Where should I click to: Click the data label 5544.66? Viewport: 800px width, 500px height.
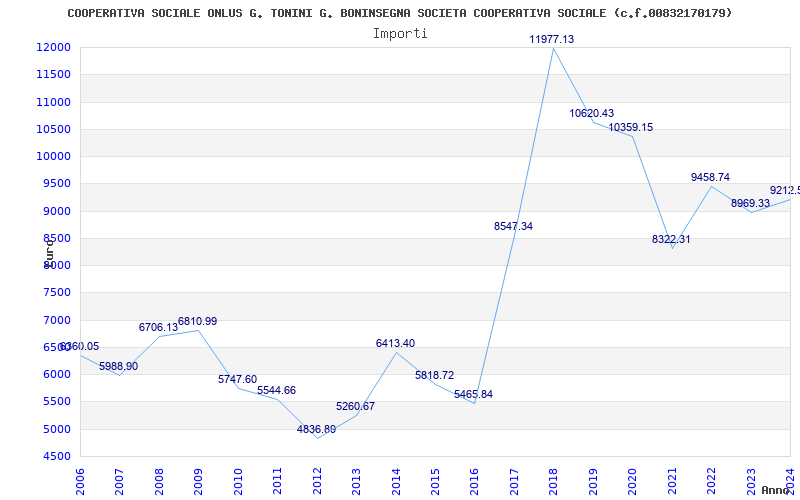coord(276,390)
